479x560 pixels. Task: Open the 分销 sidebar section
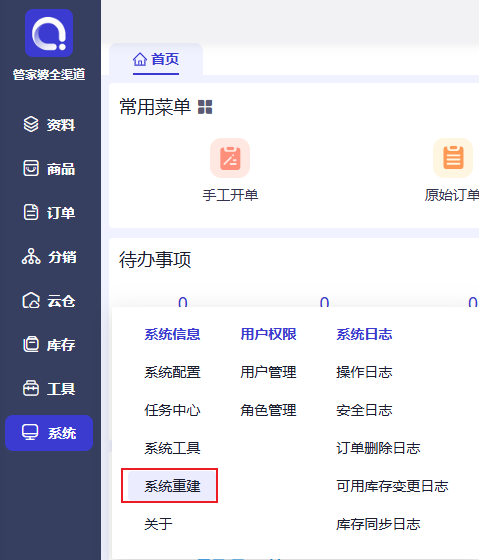point(49,257)
